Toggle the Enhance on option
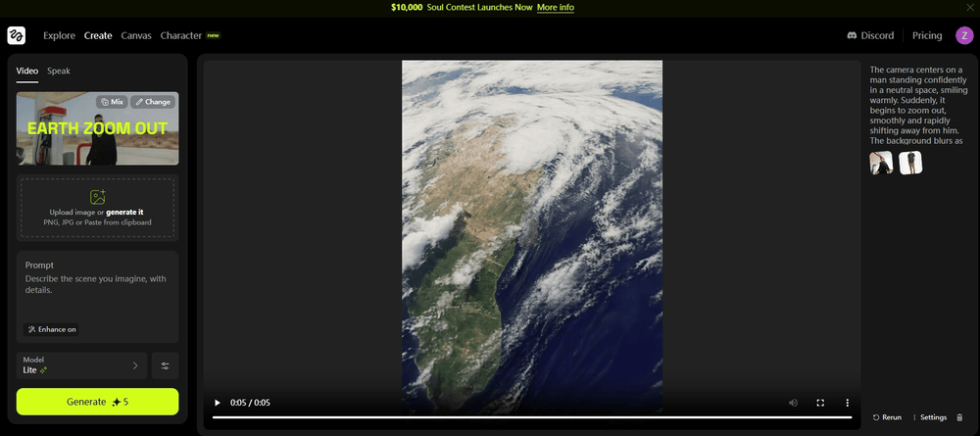980x436 pixels. click(52, 329)
